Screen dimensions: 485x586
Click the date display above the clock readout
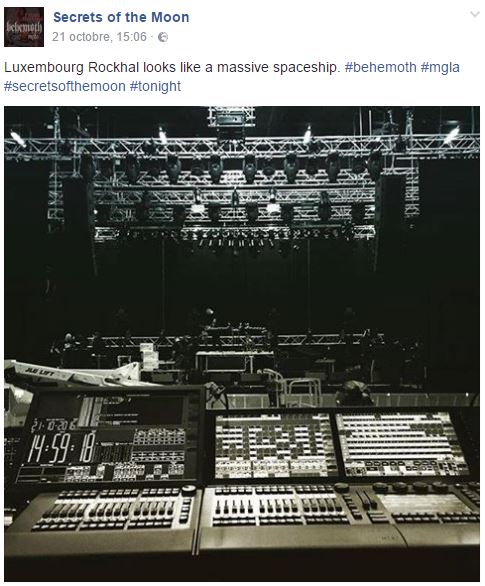pyautogui.click(x=53, y=425)
